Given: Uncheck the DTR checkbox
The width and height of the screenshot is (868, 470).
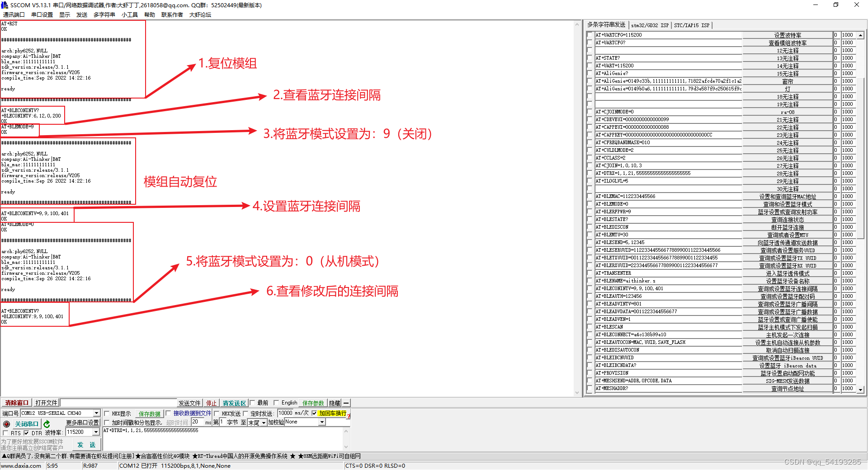Looking at the screenshot, I should click(x=26, y=433).
